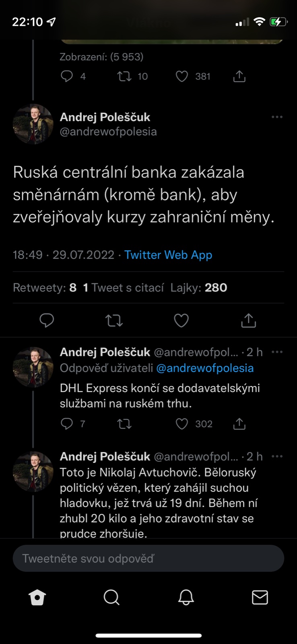View the Retweety count list
Viewport: 297px width, 644px height.
pos(45,288)
